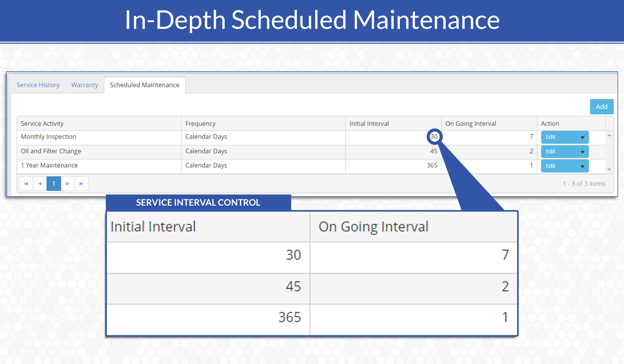Click on-going interval 2 for Oil and Filter Change
624x364 pixels.
click(531, 151)
